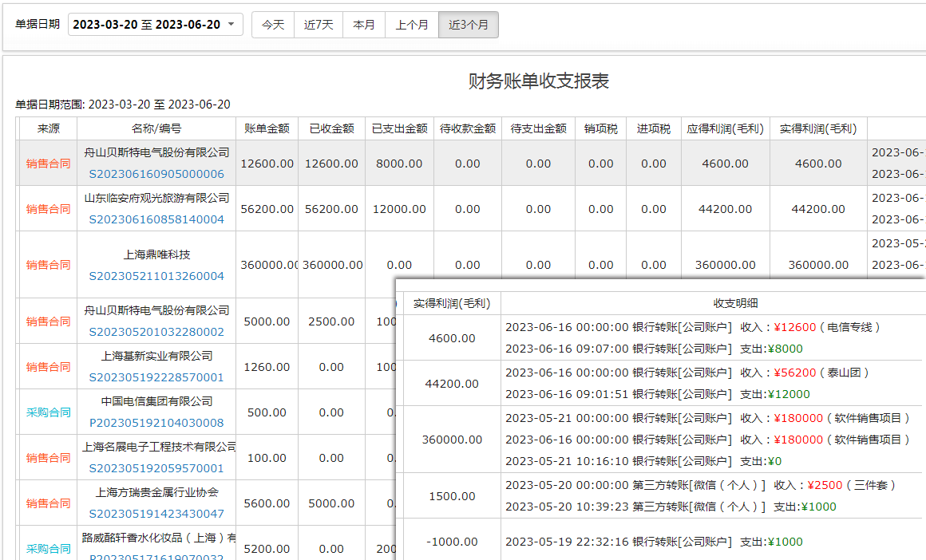Viewport: 926px width, 560px height.
Task: Click the 销项税 column header
Action: coord(600,128)
